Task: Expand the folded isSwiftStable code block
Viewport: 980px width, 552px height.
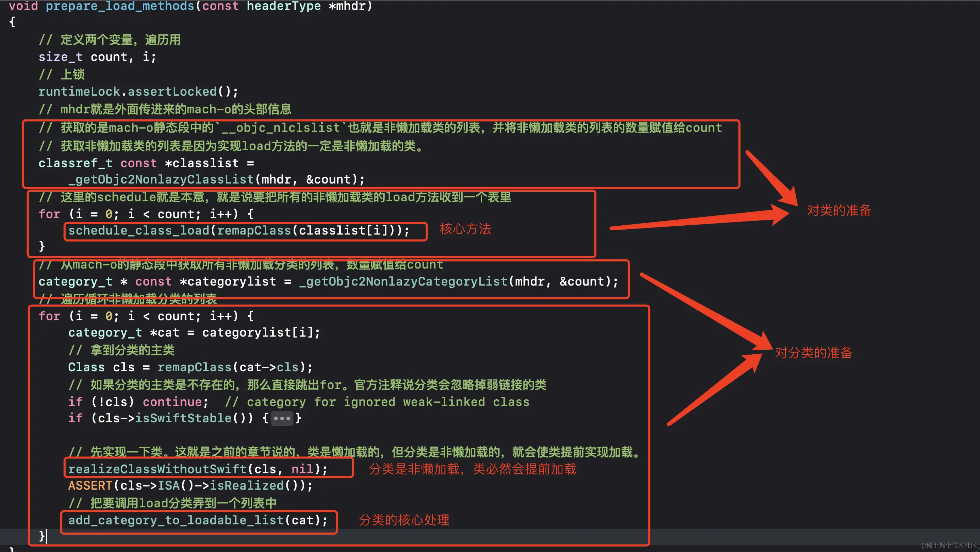Action: [x=282, y=418]
